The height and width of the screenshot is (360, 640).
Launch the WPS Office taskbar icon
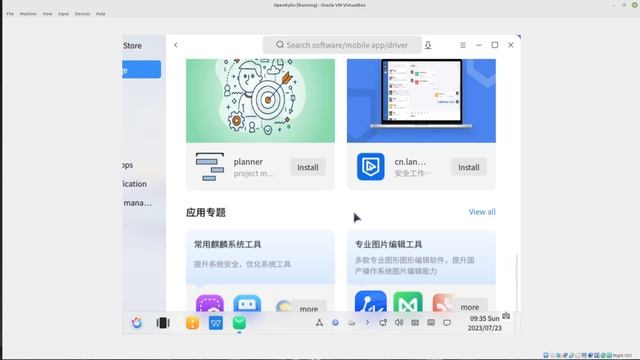click(x=216, y=323)
